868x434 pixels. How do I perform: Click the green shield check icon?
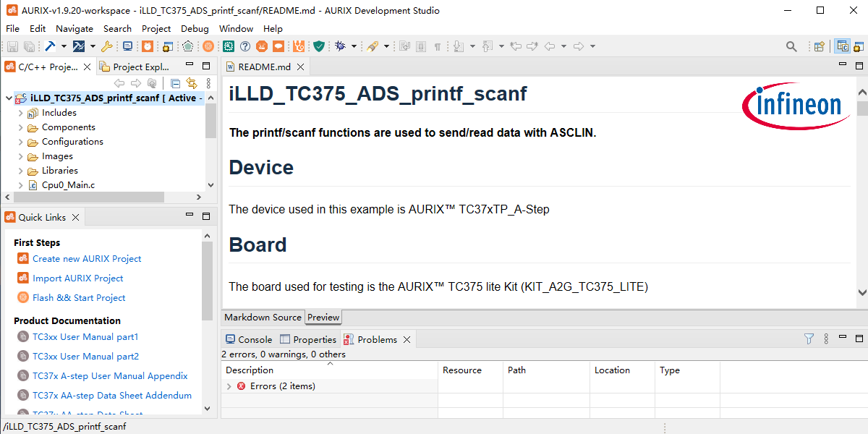pyautogui.click(x=319, y=46)
